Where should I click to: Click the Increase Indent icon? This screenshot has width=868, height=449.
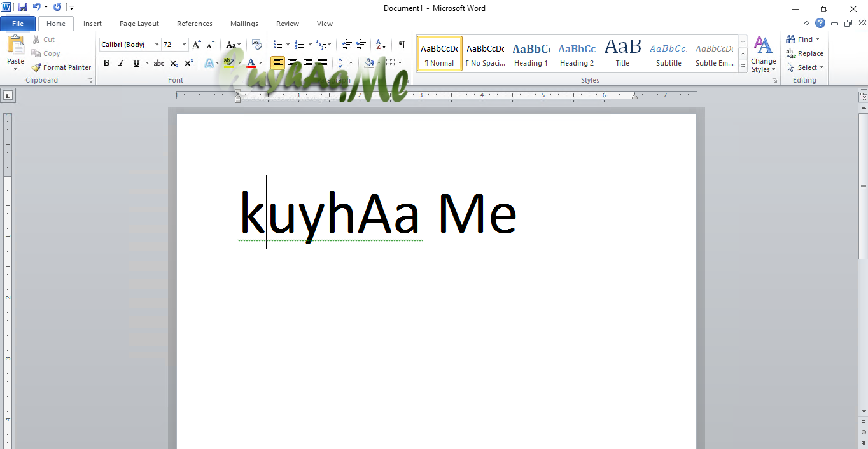click(x=361, y=45)
